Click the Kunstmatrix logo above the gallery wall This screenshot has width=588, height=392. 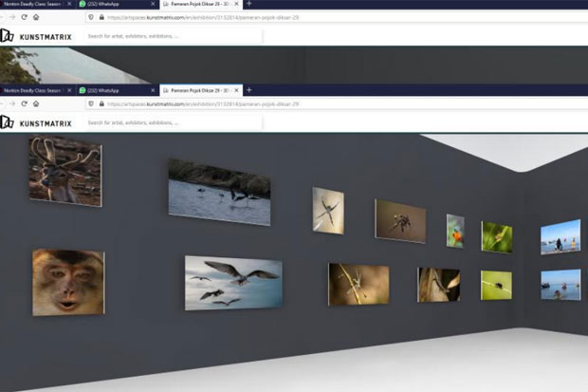tap(36, 122)
